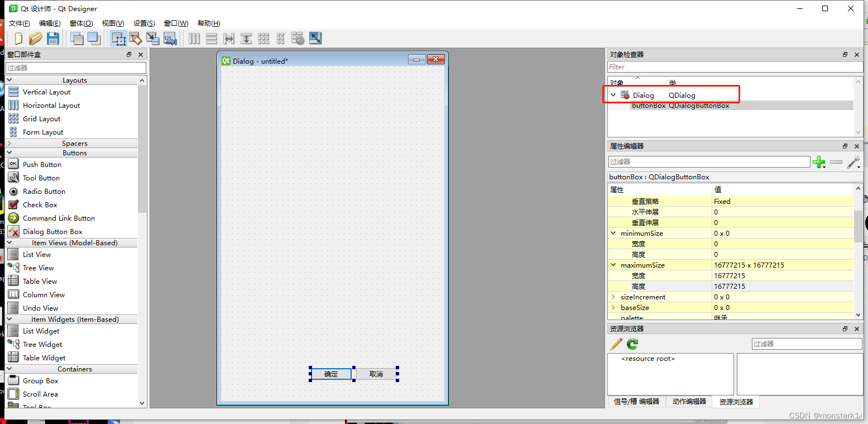Create a new form
The height and width of the screenshot is (424, 868).
18,39
